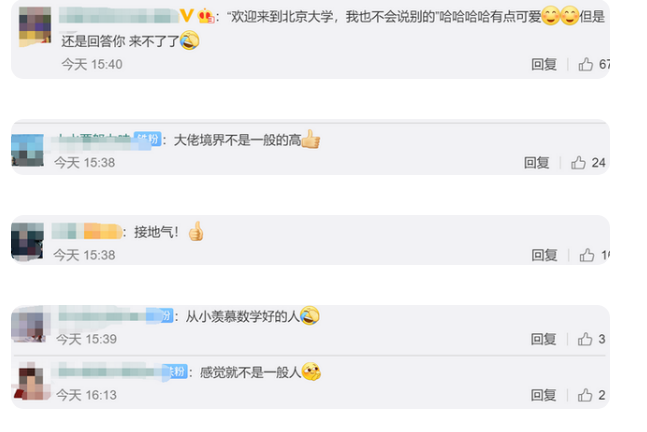Reply to the 接地气 comment
Image resolution: width=647 pixels, height=432 pixels.
(x=544, y=255)
